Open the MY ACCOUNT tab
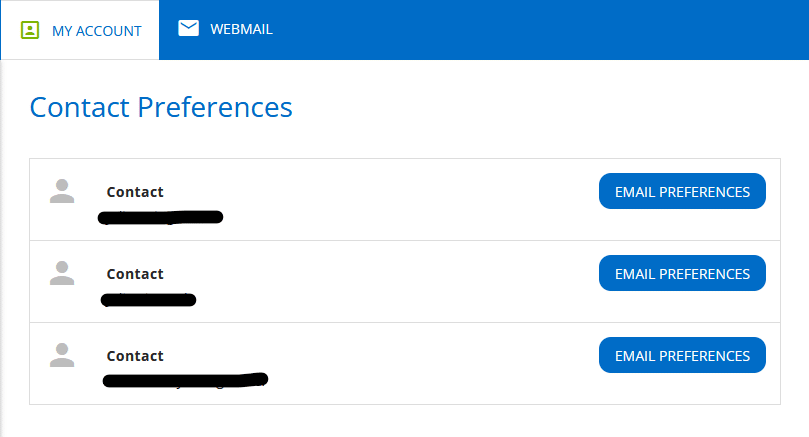The image size is (809, 437). pyautogui.click(x=80, y=30)
